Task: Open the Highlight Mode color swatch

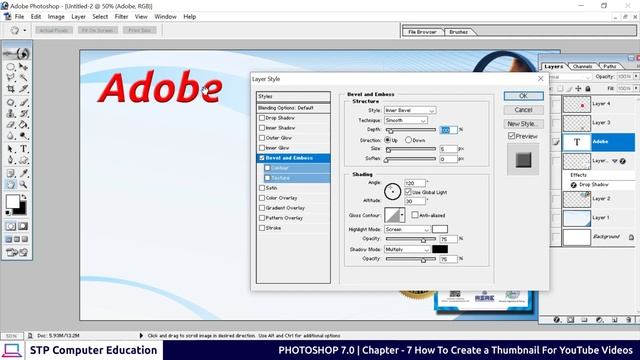Action: 440,229
